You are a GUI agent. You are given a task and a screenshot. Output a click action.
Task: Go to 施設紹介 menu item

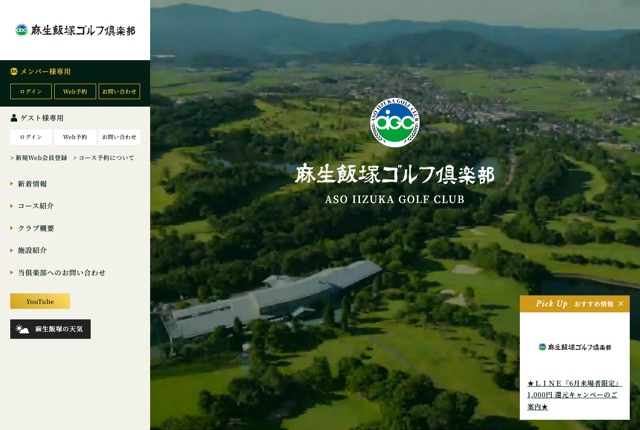[32, 250]
